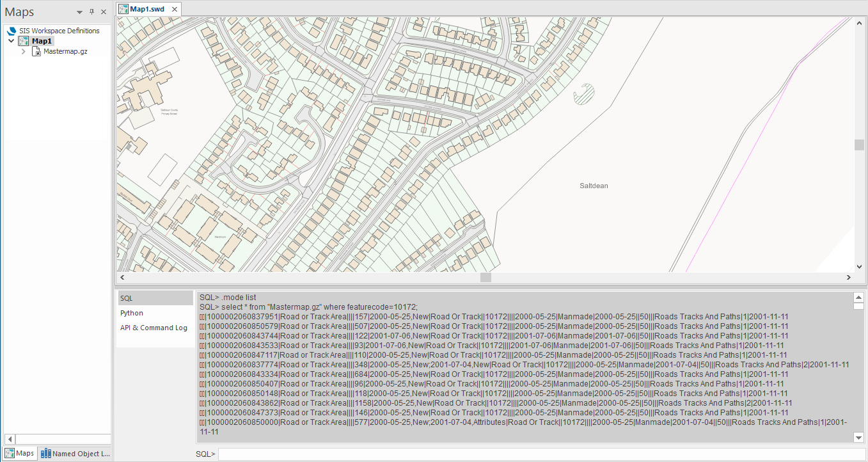This screenshot has width=868, height=462.
Task: Click the result row 1000002060843862
Action: [496, 403]
